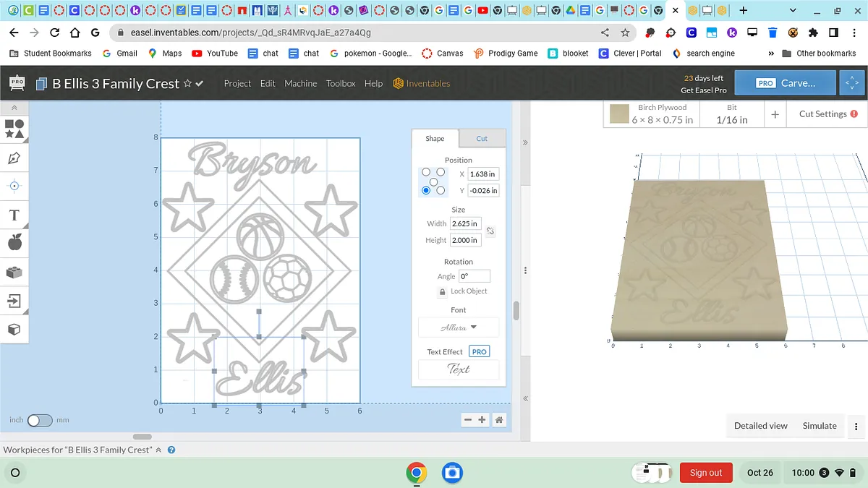Image resolution: width=868 pixels, height=488 pixels.
Task: Click the home reset view icon
Action: (498, 420)
